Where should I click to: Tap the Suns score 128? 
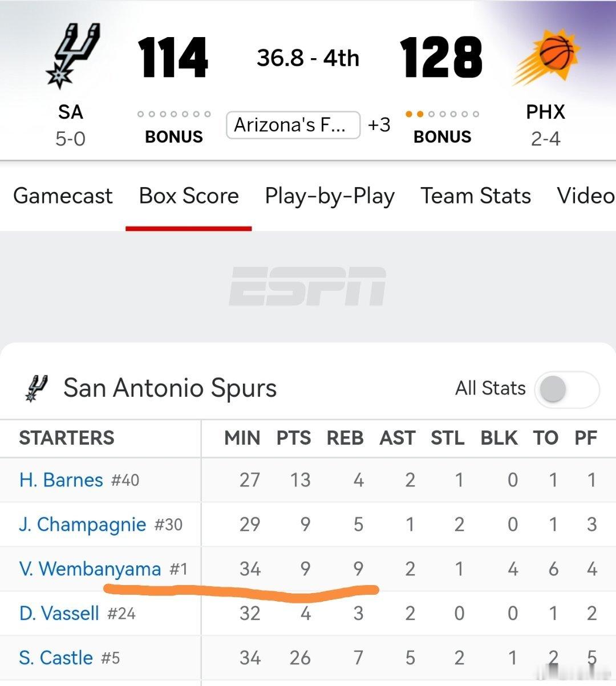[441, 58]
